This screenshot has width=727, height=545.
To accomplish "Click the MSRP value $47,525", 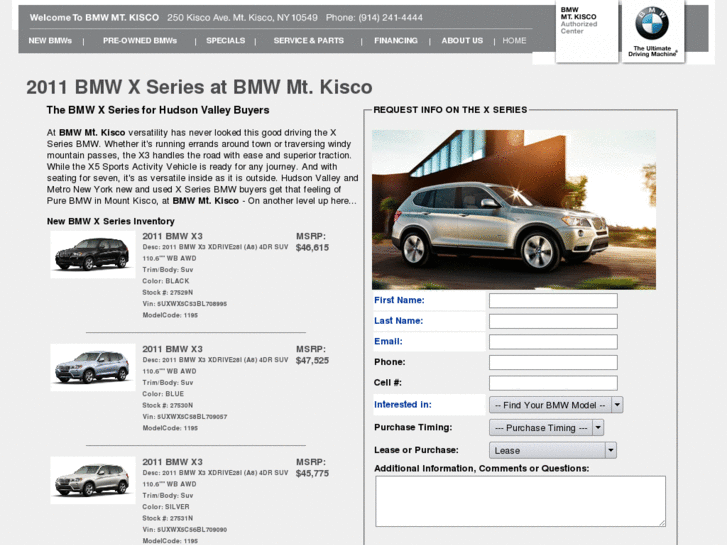I will coord(312,360).
